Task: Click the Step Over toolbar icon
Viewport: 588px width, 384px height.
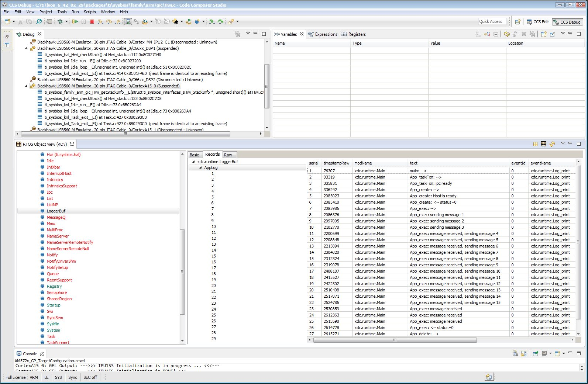Action: (109, 22)
